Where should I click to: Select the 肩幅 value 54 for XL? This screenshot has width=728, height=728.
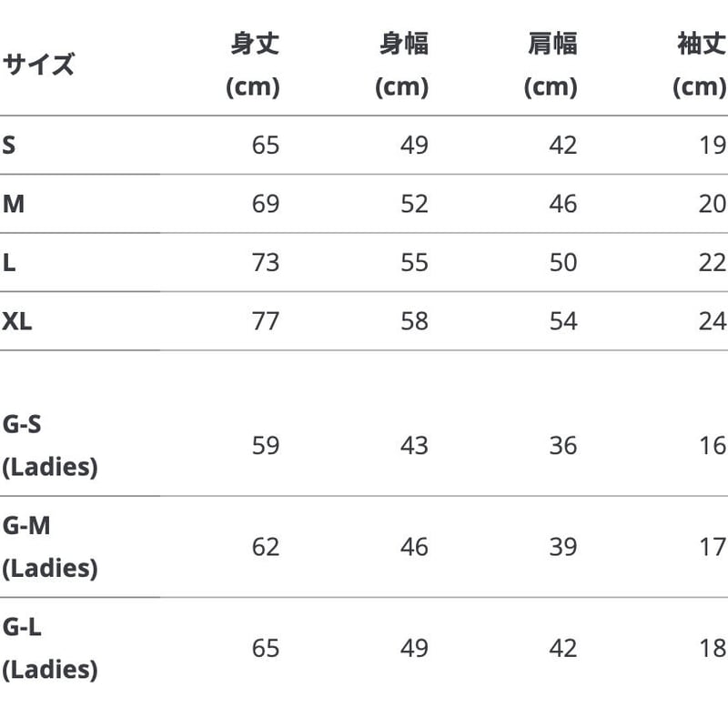click(563, 321)
